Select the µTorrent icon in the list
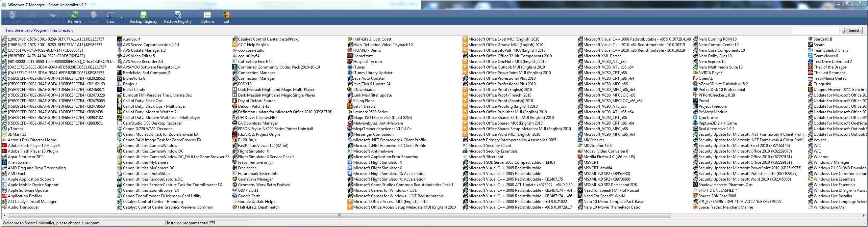 (5, 129)
